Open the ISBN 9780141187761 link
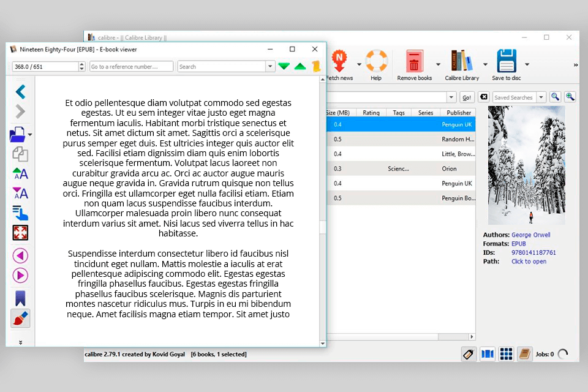Screen dimensions: 588x392 point(533,252)
